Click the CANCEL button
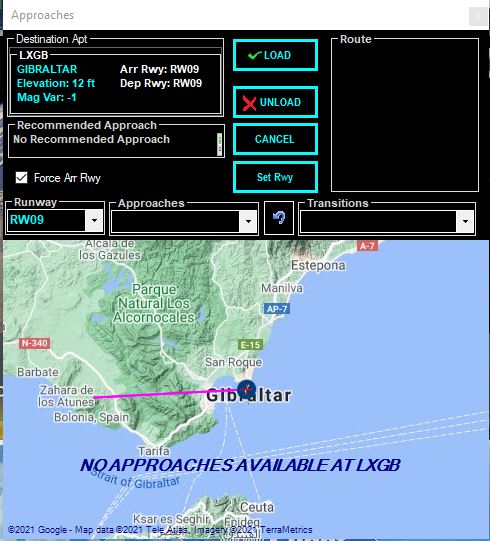This screenshot has height=541, width=490. point(275,139)
